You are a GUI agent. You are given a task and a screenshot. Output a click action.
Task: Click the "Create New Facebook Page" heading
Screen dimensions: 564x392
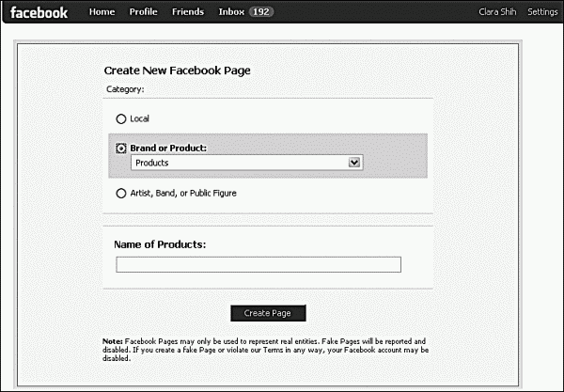(x=177, y=71)
